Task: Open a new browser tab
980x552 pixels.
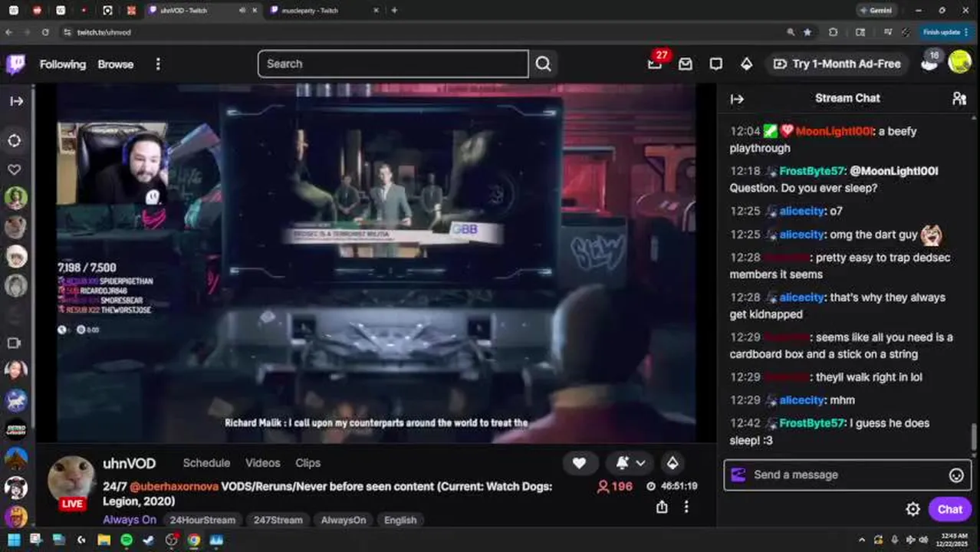Action: pyautogui.click(x=394, y=11)
